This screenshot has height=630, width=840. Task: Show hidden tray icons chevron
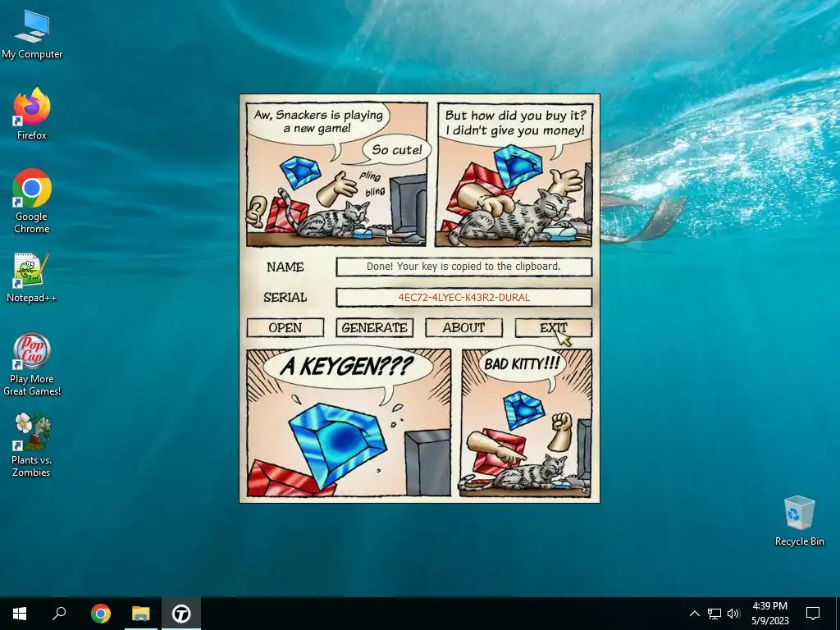pos(694,614)
